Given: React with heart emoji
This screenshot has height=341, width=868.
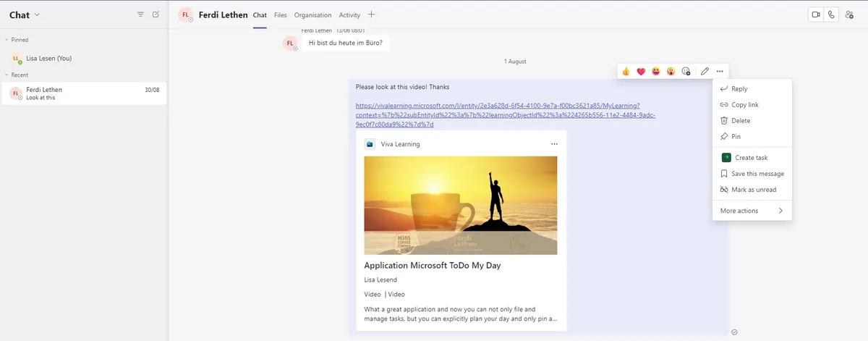Looking at the screenshot, I should 641,71.
